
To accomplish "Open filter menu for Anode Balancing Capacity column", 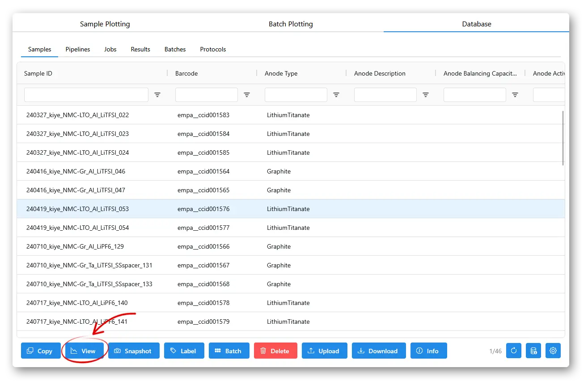I will [x=515, y=95].
